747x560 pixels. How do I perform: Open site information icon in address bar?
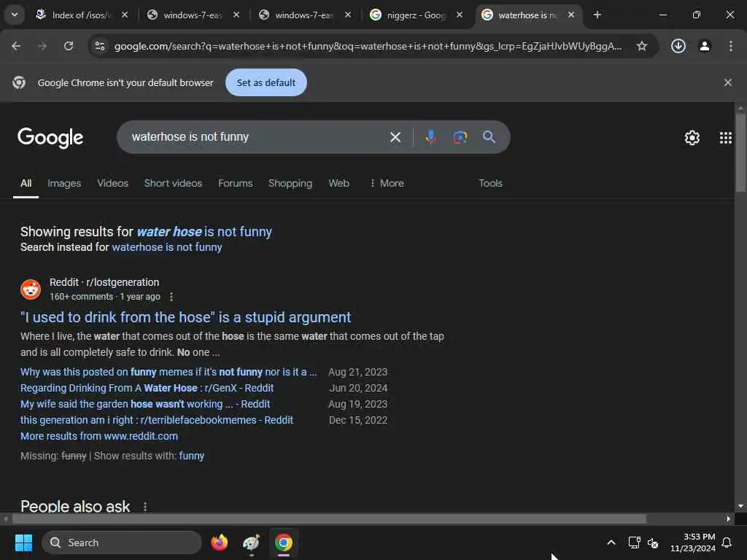[100, 46]
